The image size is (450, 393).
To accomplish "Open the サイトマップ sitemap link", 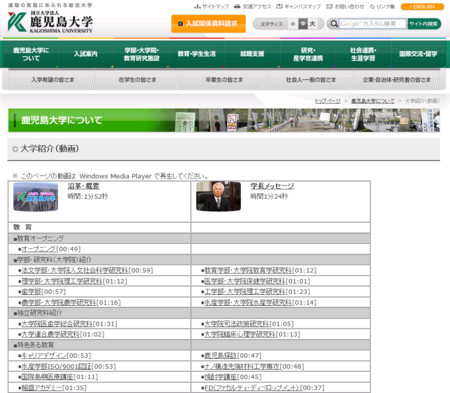I will tap(212, 7).
